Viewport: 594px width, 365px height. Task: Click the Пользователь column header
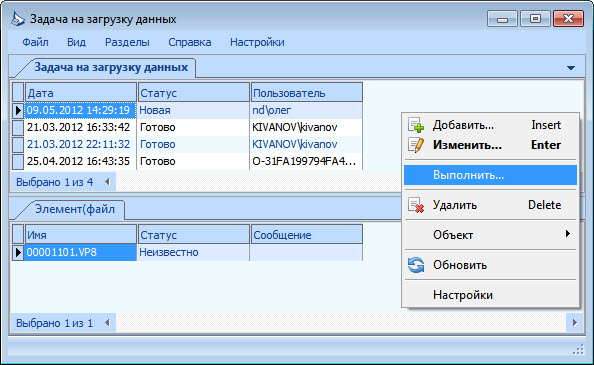point(306,93)
